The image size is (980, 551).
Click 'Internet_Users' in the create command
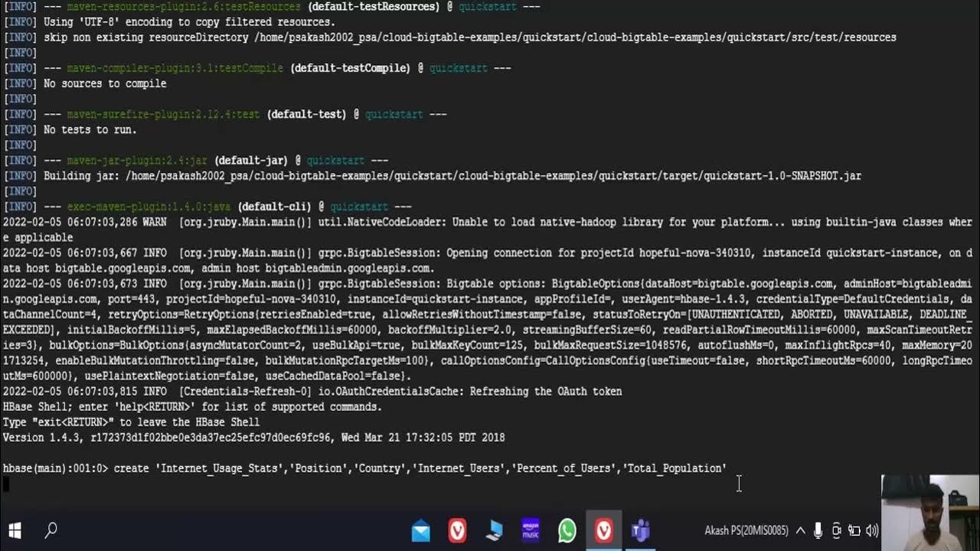pos(459,468)
